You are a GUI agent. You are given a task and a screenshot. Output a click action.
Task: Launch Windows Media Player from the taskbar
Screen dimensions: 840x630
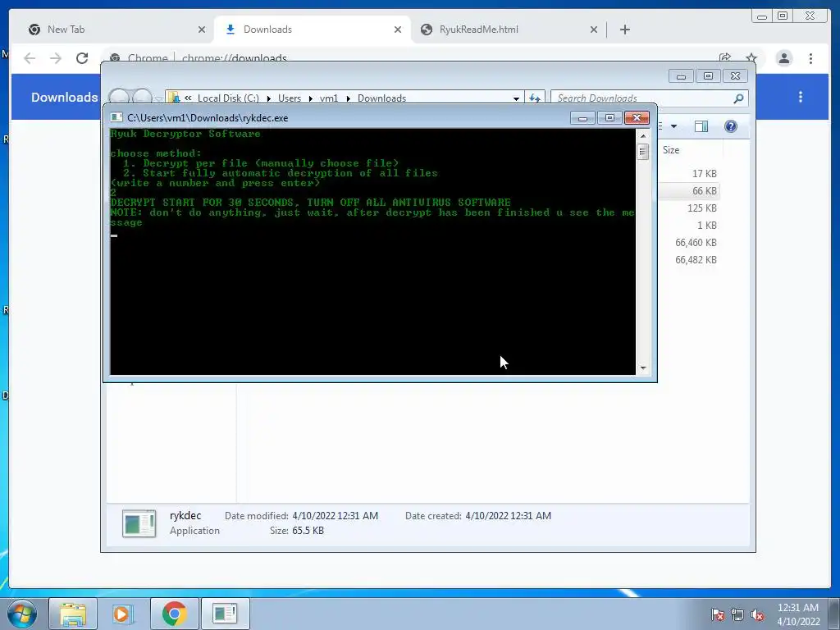pyautogui.click(x=122, y=614)
